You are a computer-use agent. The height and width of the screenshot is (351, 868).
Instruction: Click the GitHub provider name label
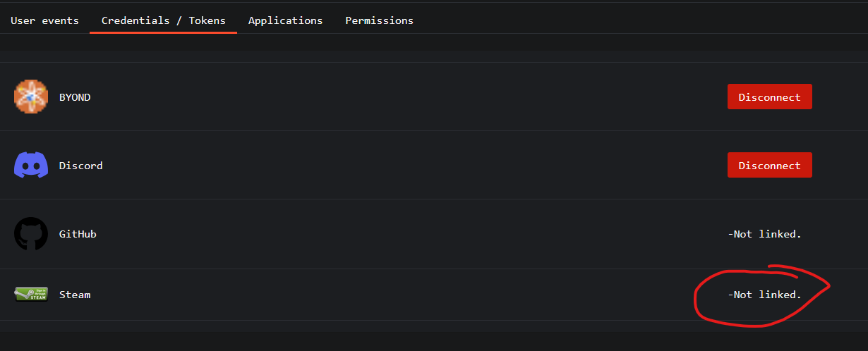(78, 234)
